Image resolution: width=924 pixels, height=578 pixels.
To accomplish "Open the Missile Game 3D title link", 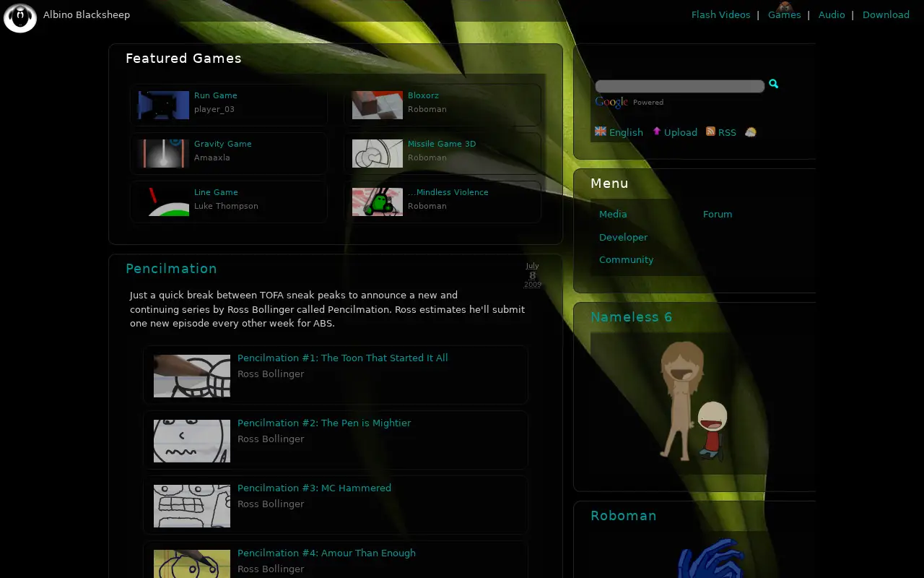I will coord(442,144).
